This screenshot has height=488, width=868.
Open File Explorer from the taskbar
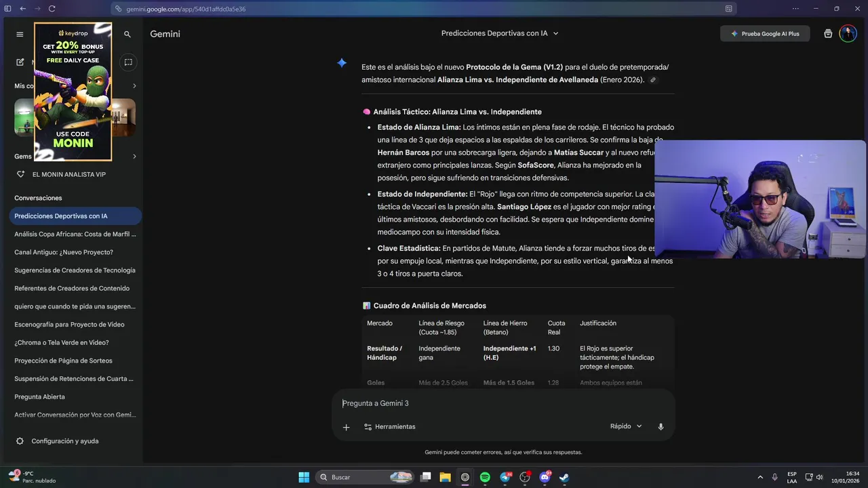tap(446, 477)
